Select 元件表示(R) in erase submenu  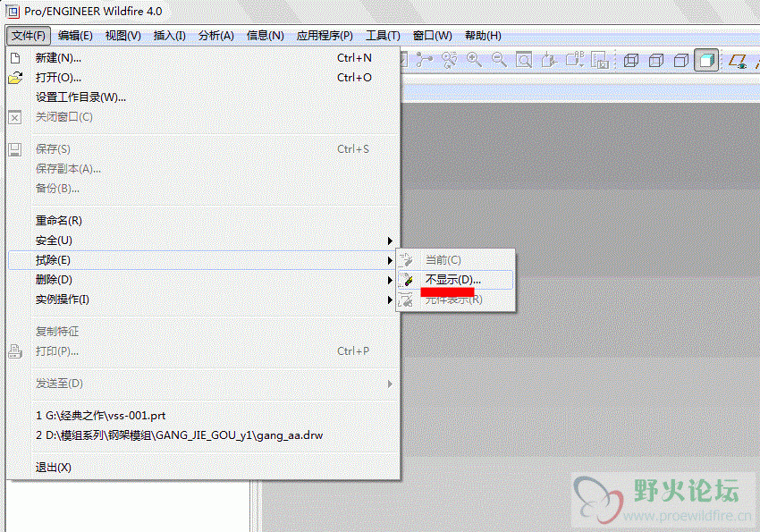456,300
